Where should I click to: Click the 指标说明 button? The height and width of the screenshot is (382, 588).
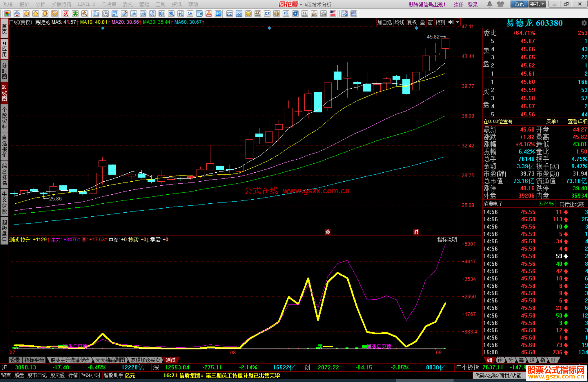click(447, 240)
